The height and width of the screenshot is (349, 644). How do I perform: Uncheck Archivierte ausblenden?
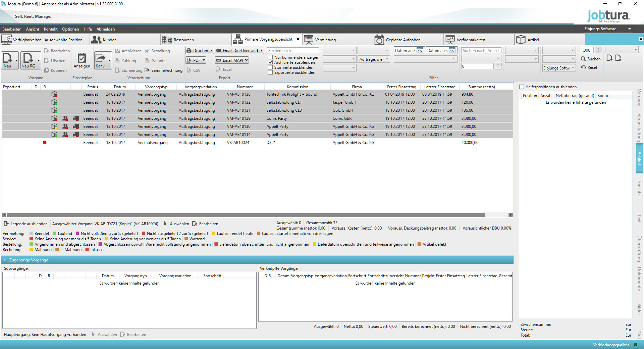tap(270, 62)
